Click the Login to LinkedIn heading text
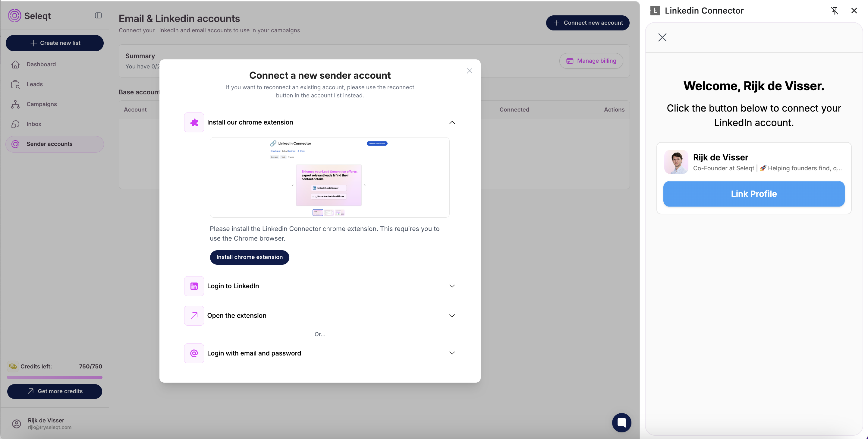Screen dimensions: 868x439 click(233, 286)
